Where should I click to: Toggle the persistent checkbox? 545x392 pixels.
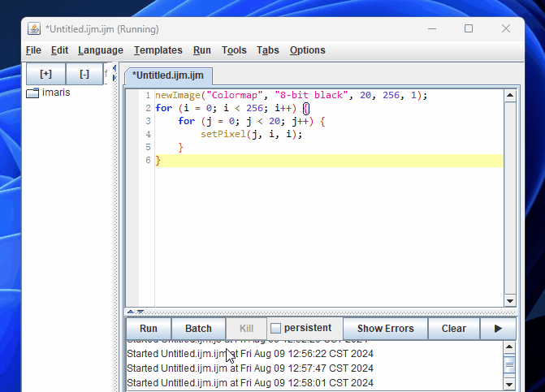tap(275, 328)
